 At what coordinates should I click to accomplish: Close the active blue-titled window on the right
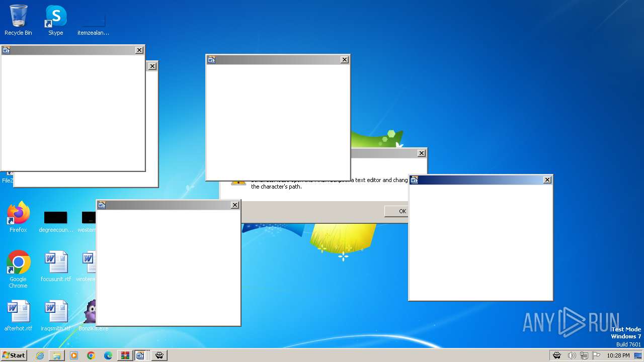(547, 180)
